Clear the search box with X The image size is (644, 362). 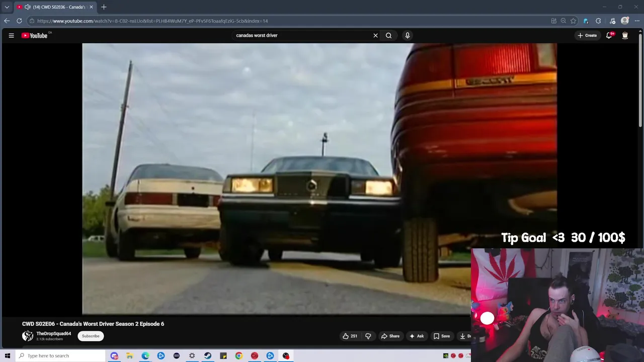click(x=375, y=35)
